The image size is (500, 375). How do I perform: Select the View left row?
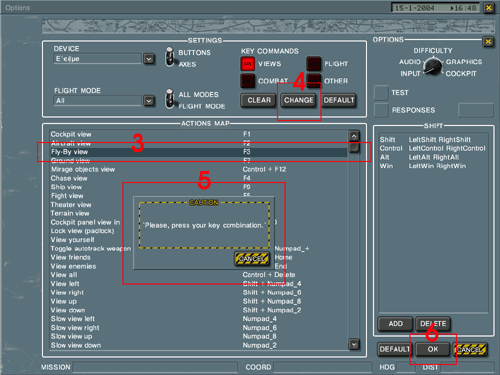point(198,284)
